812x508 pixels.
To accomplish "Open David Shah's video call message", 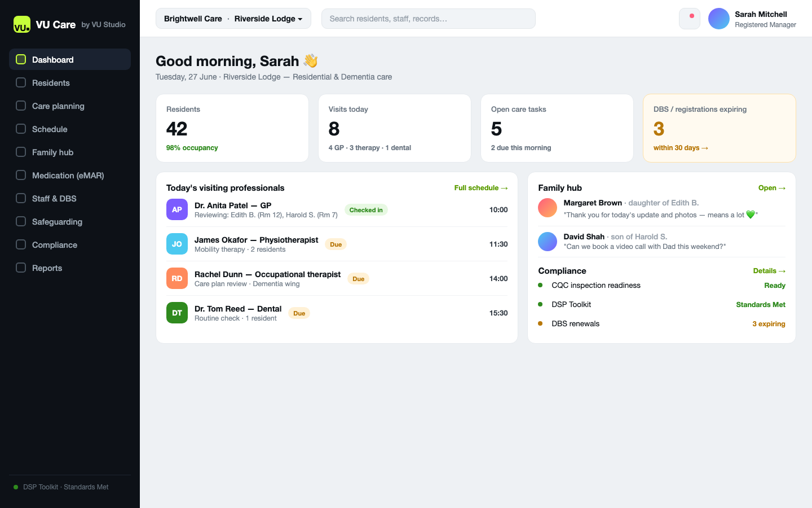I will (x=645, y=247).
